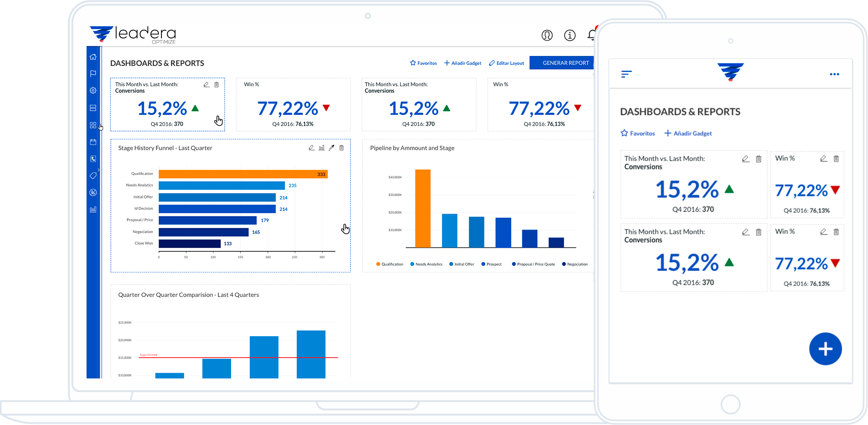868x425 pixels.
Task: Click the Leadera Optimize logo
Action: point(133,34)
